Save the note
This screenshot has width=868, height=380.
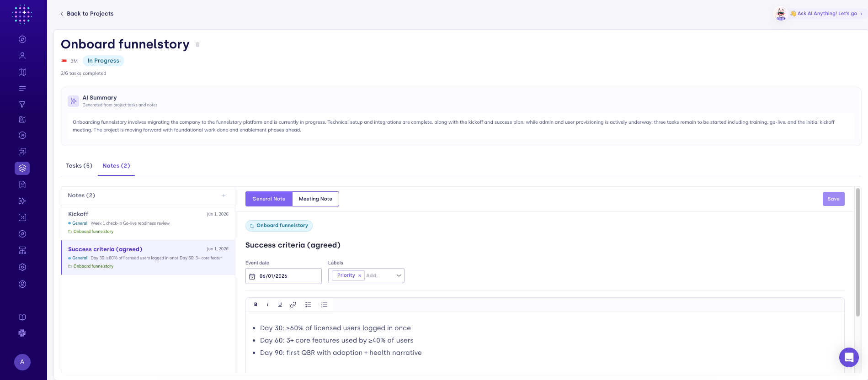pyautogui.click(x=833, y=199)
